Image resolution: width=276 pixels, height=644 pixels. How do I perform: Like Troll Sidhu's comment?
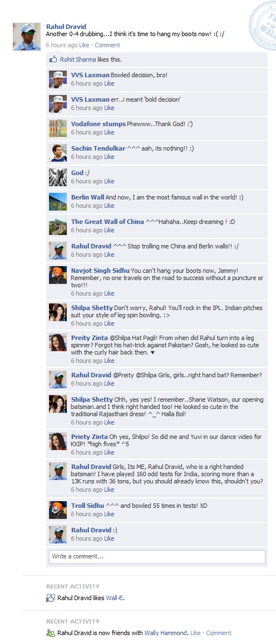tap(109, 514)
